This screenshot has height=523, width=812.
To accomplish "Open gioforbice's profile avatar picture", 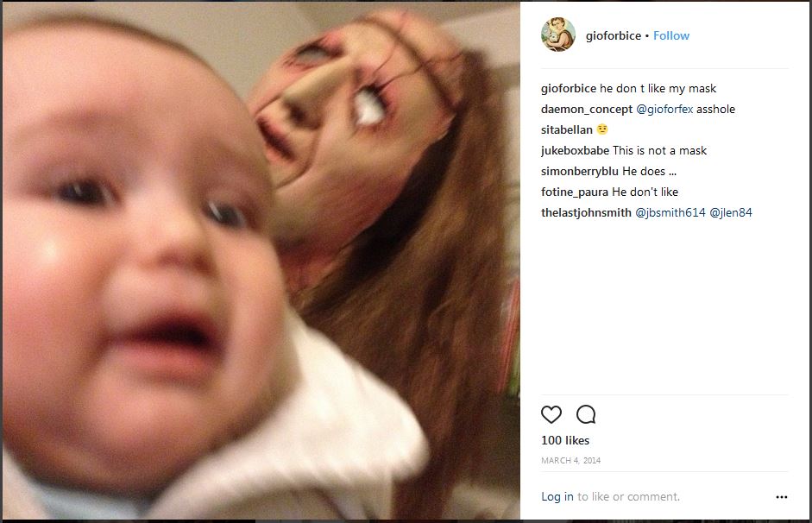I will pyautogui.click(x=558, y=35).
